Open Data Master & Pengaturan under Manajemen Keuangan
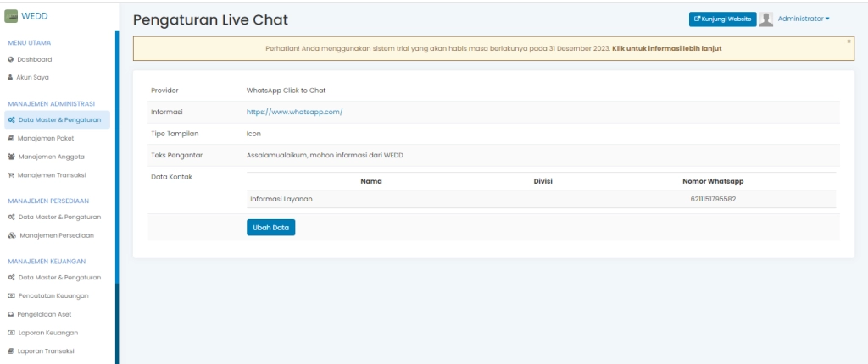Image resolution: width=868 pixels, height=364 pixels. 59,278
